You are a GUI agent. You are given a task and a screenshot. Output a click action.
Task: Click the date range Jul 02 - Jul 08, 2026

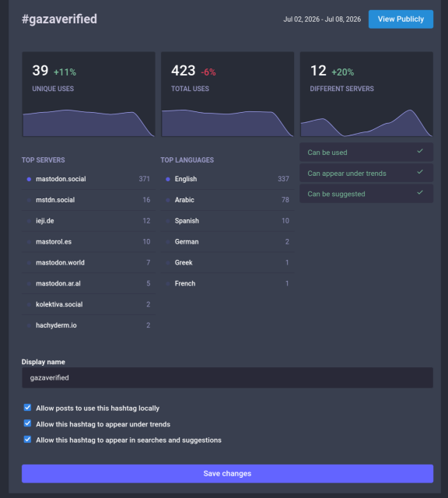(x=322, y=19)
